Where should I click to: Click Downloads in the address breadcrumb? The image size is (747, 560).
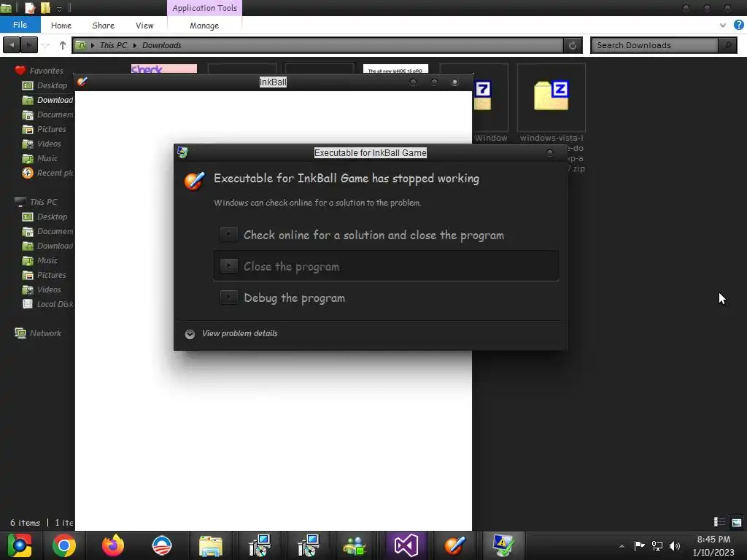(161, 45)
